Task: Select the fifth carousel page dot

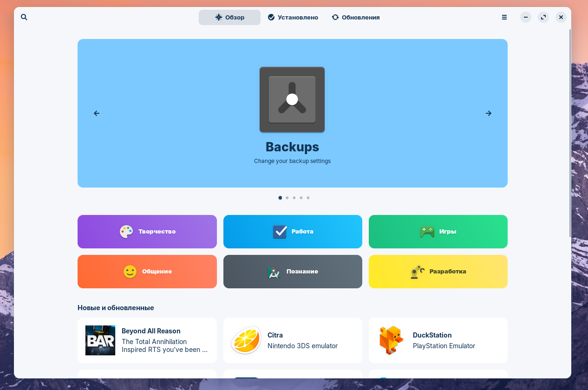Action: pos(308,198)
